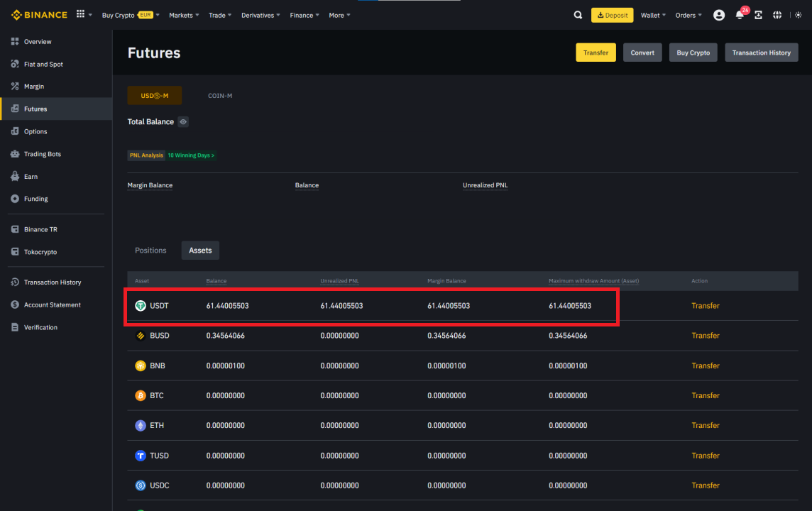Select the Assets tab

(200, 251)
